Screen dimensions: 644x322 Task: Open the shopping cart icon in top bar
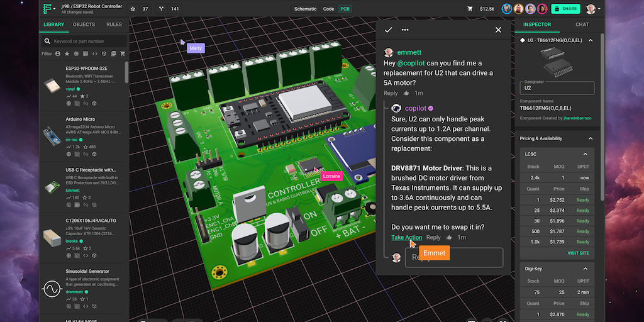click(470, 9)
